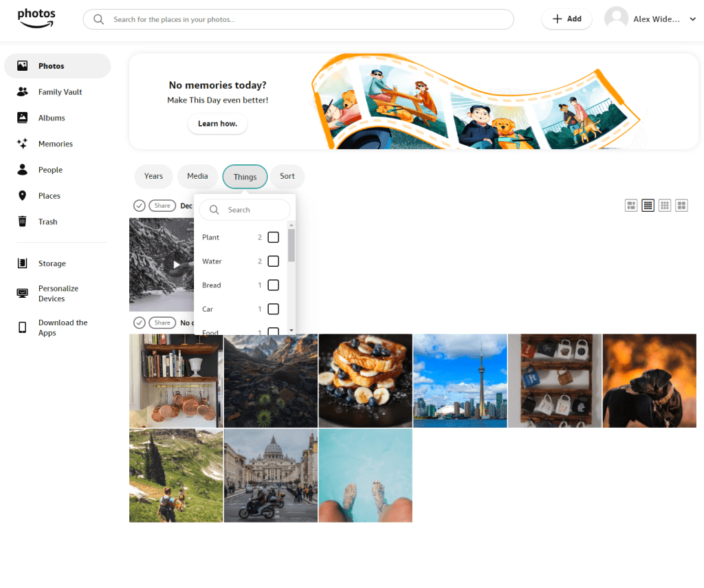Click the Learn how. button
The image size is (704, 588).
217,124
